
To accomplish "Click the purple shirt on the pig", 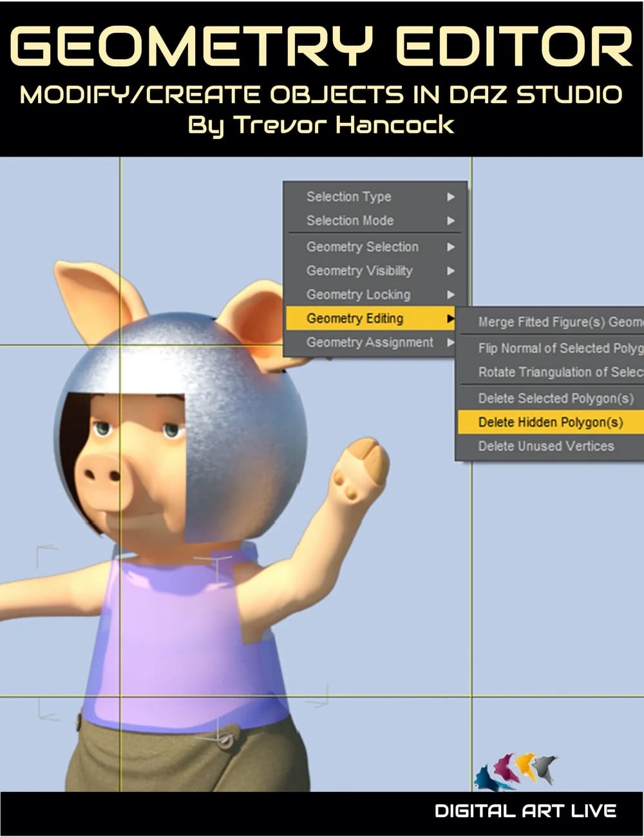I will [187, 644].
